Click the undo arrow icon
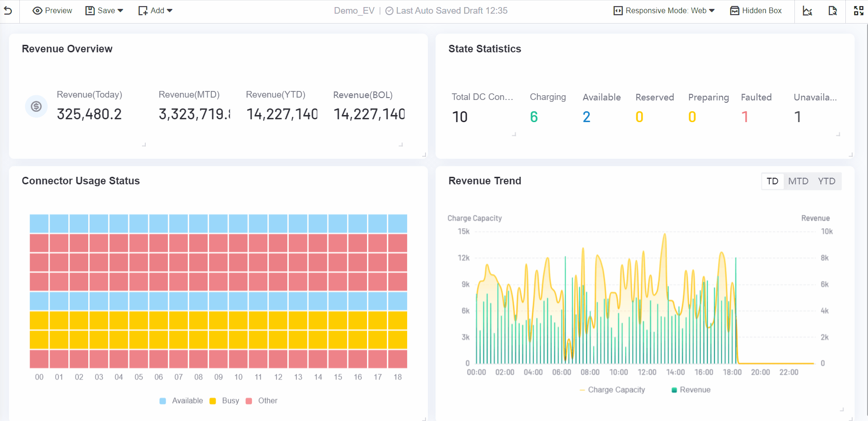Image resolution: width=868 pixels, height=421 pixels. (x=8, y=10)
